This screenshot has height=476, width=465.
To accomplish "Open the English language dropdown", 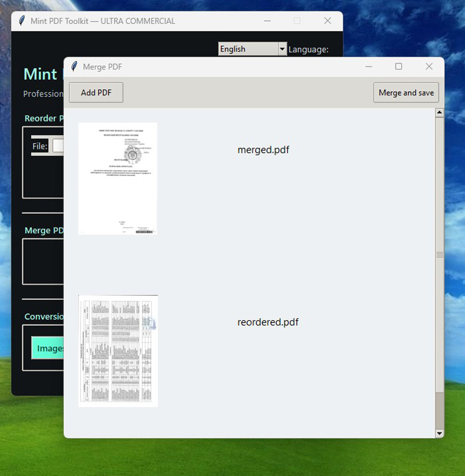I will coord(282,49).
